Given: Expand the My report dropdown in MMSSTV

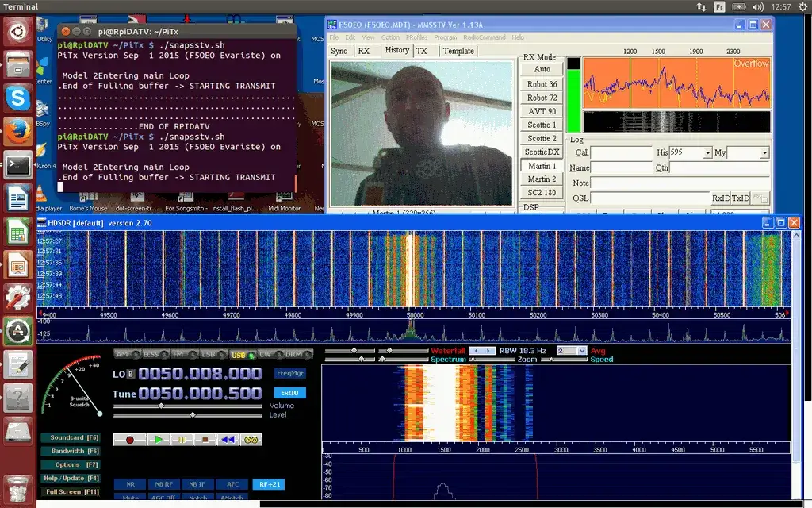Looking at the screenshot, I should [x=764, y=152].
